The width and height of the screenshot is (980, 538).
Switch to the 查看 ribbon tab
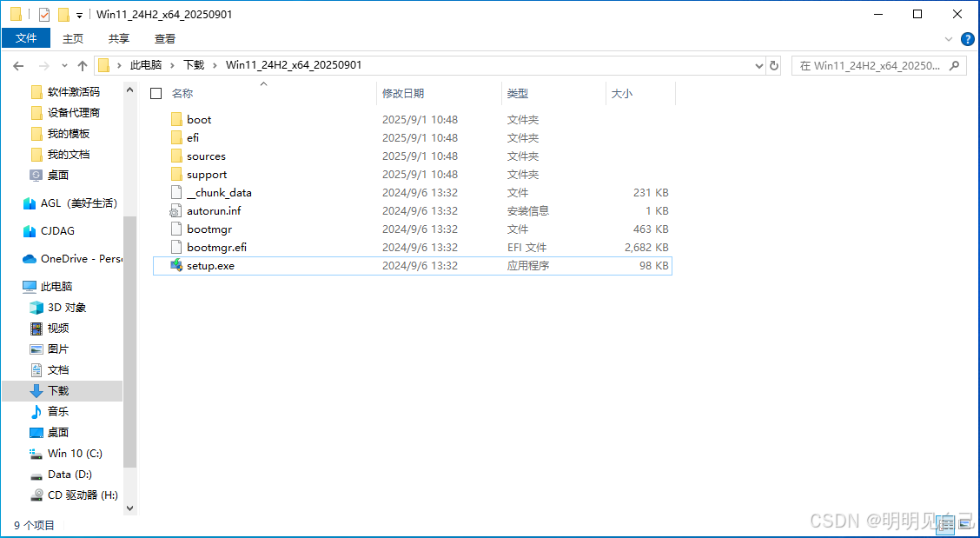(x=165, y=38)
